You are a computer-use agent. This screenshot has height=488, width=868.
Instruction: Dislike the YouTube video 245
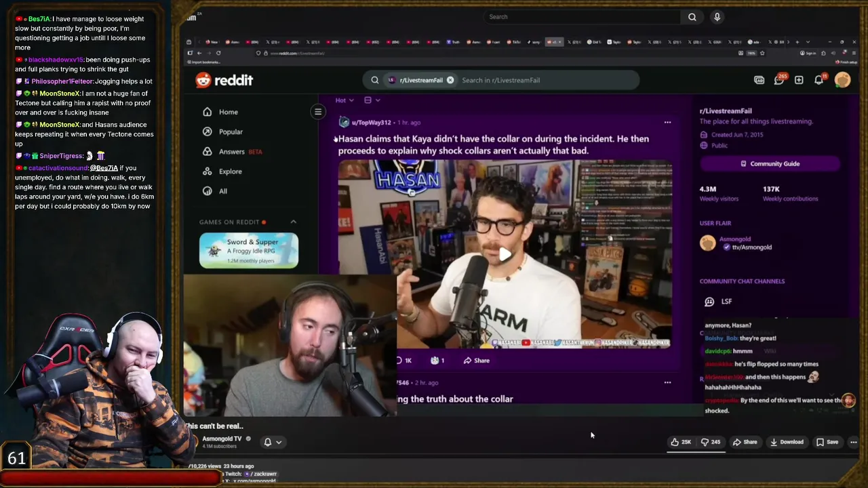tap(711, 442)
